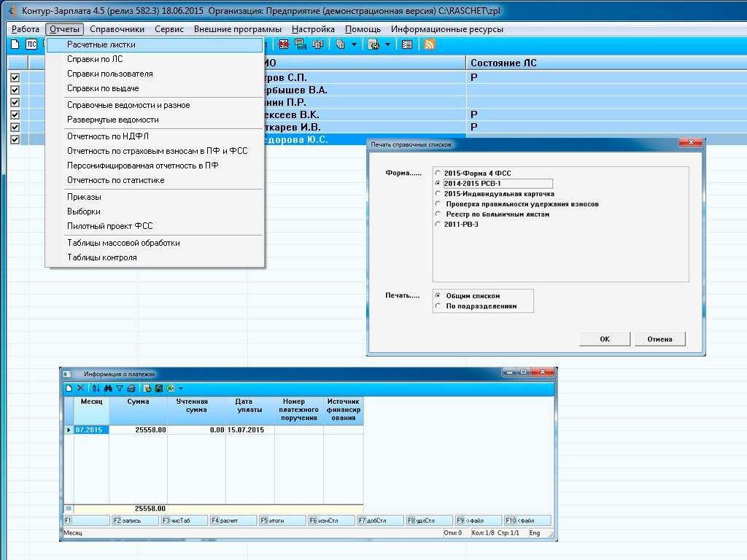This screenshot has height=560, width=747.
Task: Click the RSS news feed icon
Action: 429,44
